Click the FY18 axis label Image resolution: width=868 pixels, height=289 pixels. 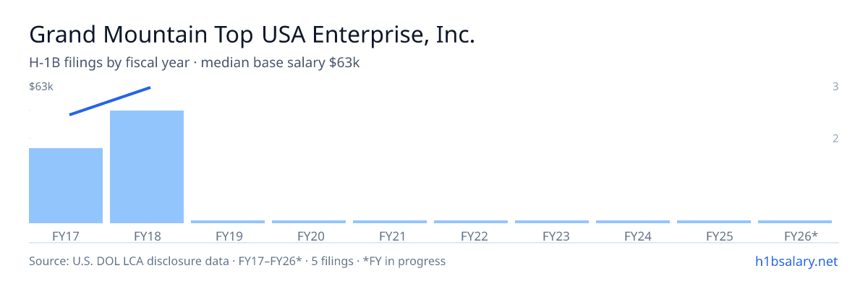tap(147, 236)
